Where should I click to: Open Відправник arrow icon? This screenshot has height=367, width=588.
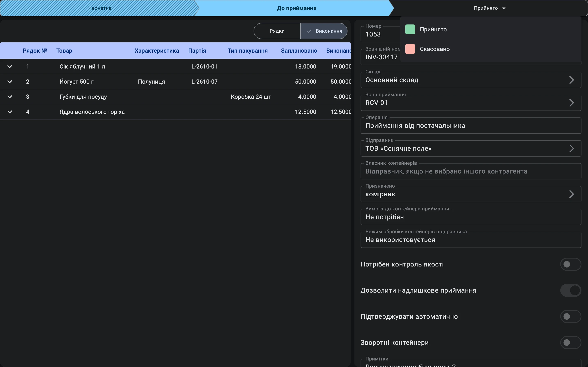[x=571, y=148]
